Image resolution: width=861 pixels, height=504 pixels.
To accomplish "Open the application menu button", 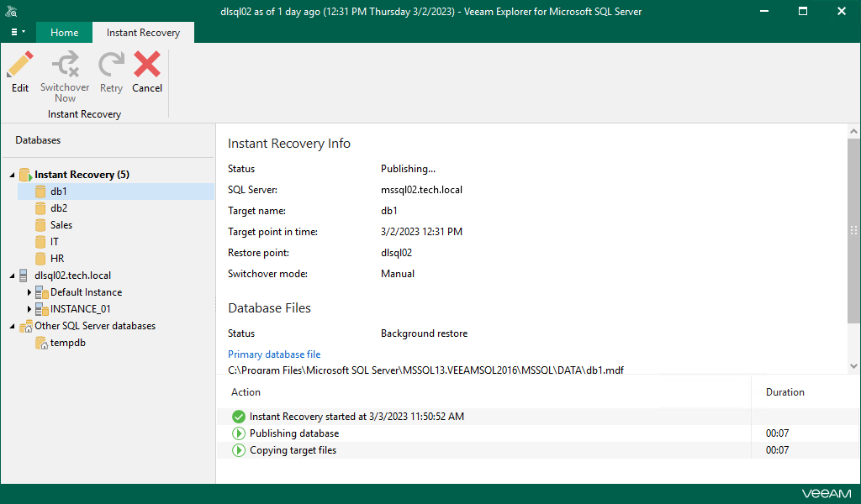I will click(x=18, y=32).
